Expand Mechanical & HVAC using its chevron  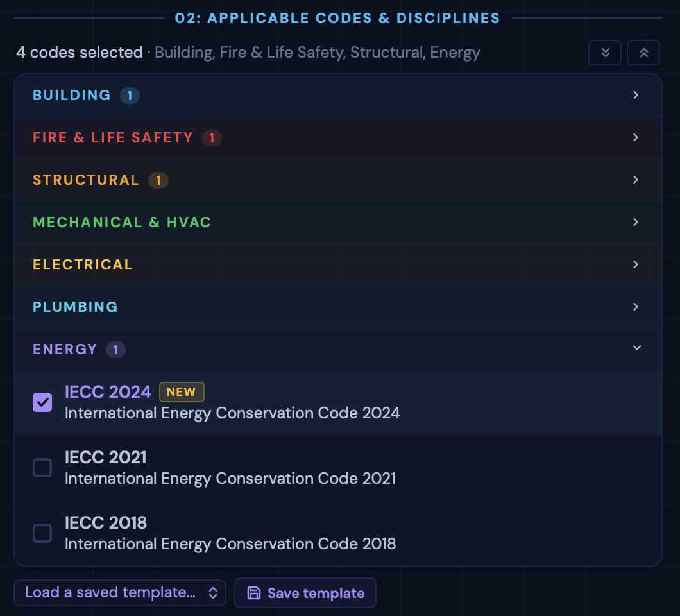click(x=636, y=222)
